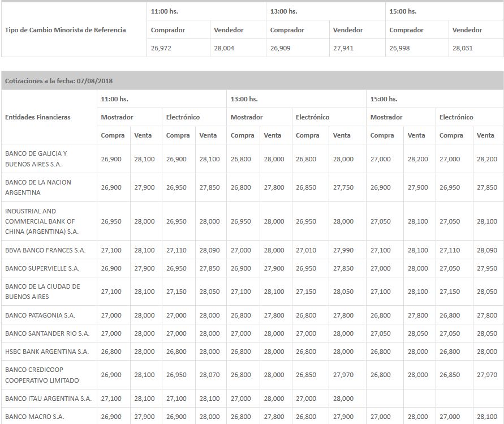This screenshot has width=504, height=424.
Task: Click Credicoop's 28,070 electronic venta value
Action: point(209,375)
